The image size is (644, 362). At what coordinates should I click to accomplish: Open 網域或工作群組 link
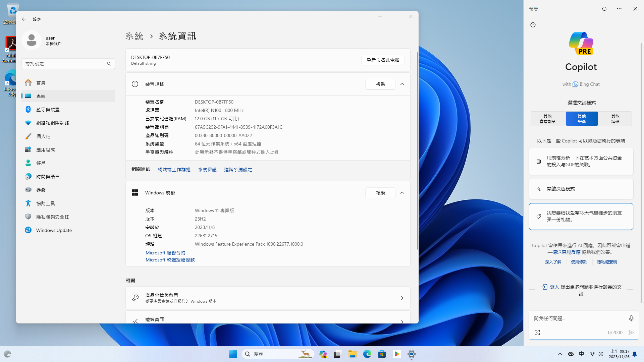point(174,170)
